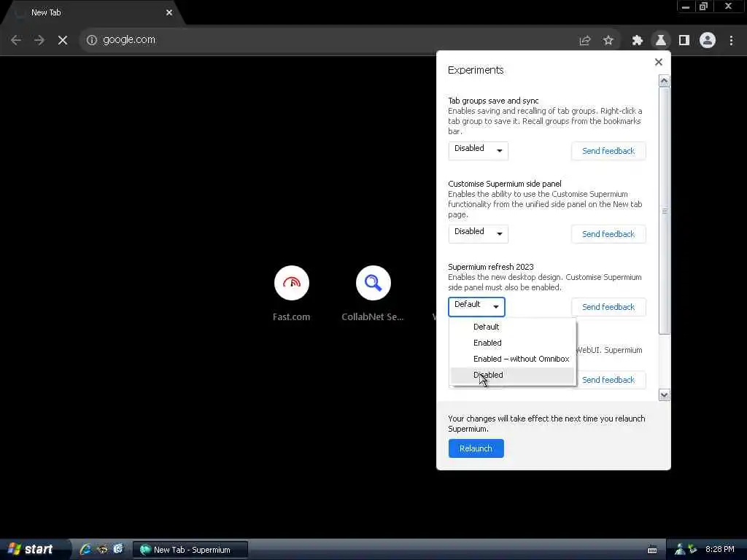747x560 pixels.
Task: Go forward using the forward arrow
Action: point(39,40)
